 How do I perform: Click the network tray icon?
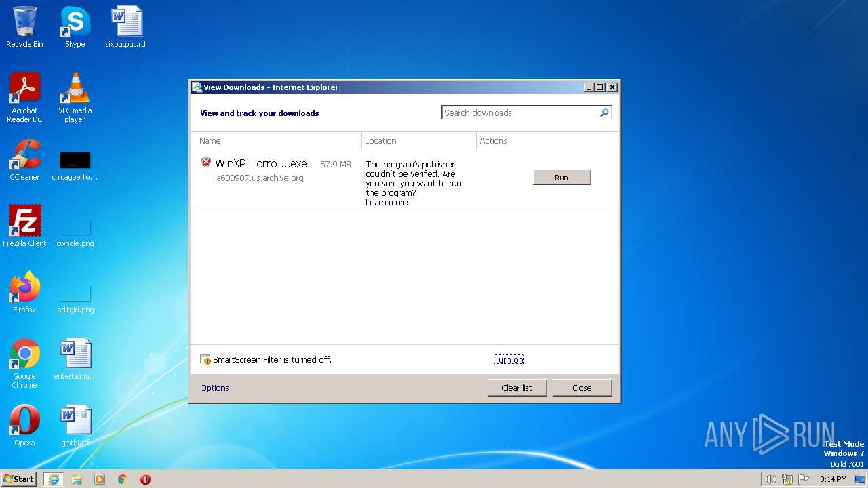787,479
